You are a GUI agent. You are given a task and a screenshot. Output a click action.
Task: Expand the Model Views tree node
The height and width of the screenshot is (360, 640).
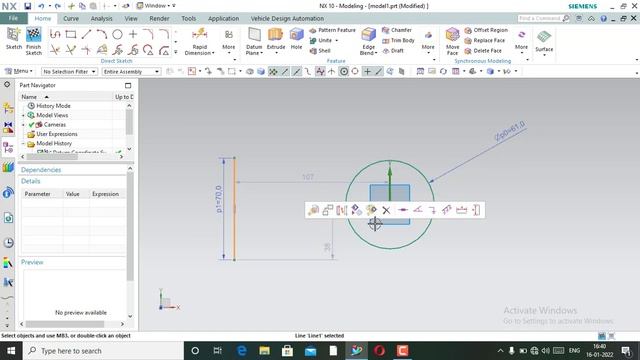(23, 116)
